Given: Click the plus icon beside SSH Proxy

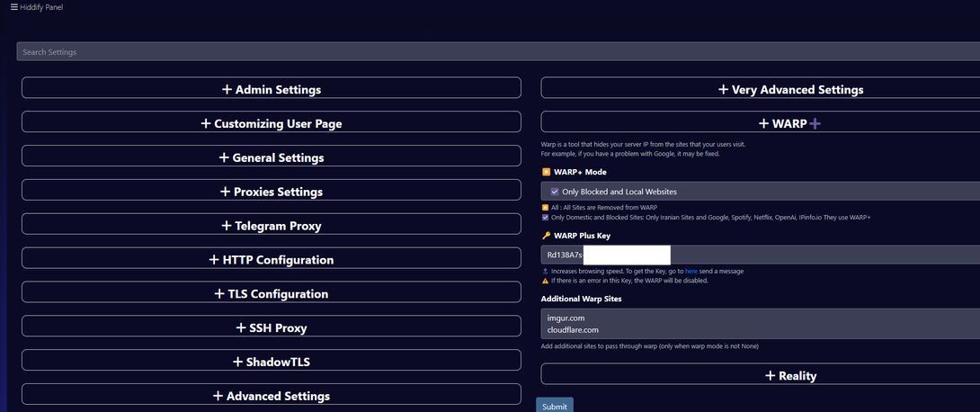Looking at the screenshot, I should coord(241,327).
